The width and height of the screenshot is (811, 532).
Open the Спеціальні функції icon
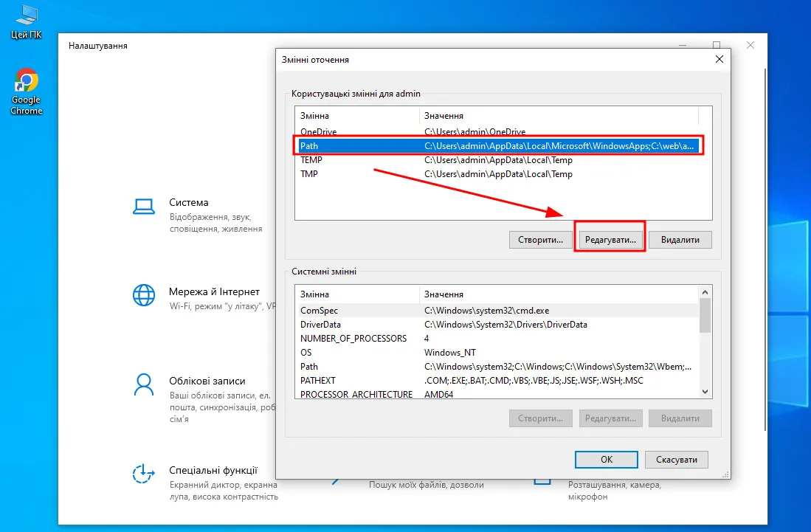click(x=143, y=473)
